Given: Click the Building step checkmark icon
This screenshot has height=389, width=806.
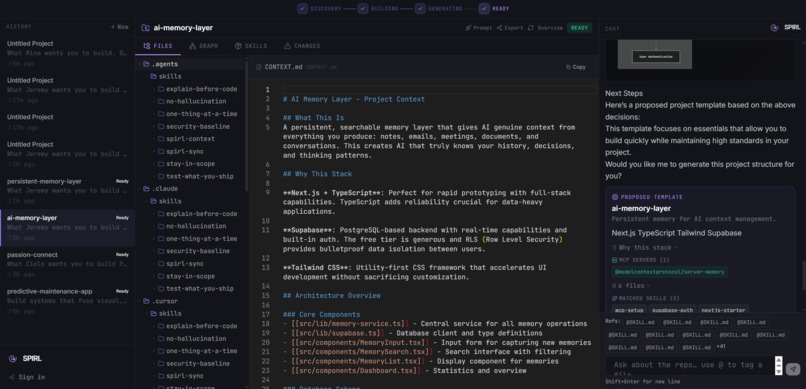Looking at the screenshot, I should point(363,8).
